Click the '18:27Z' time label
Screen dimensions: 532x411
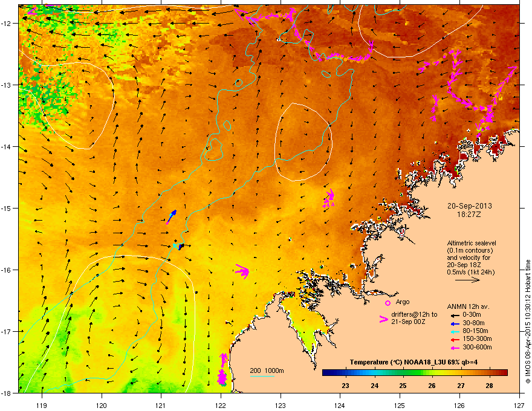[469, 215]
